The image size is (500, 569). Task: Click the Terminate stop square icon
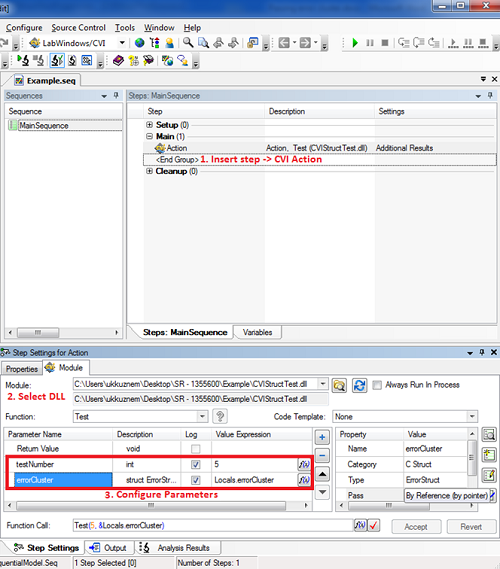tap(385, 43)
